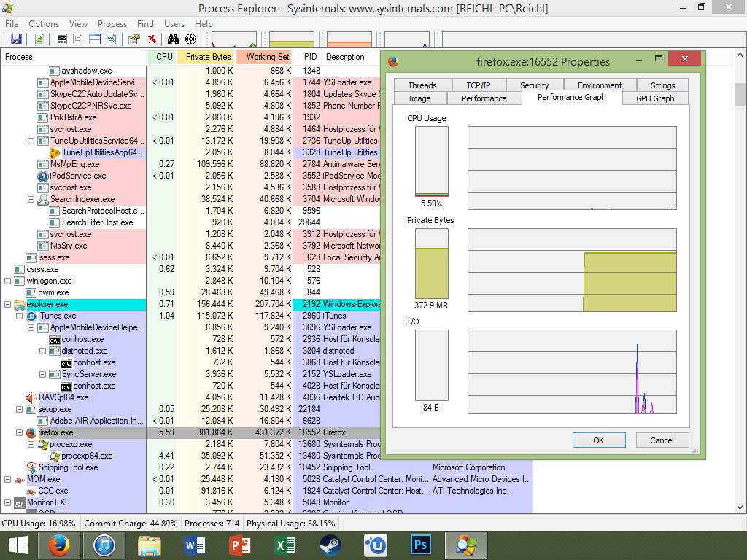Collapse the setup.exe tree node

19,409
